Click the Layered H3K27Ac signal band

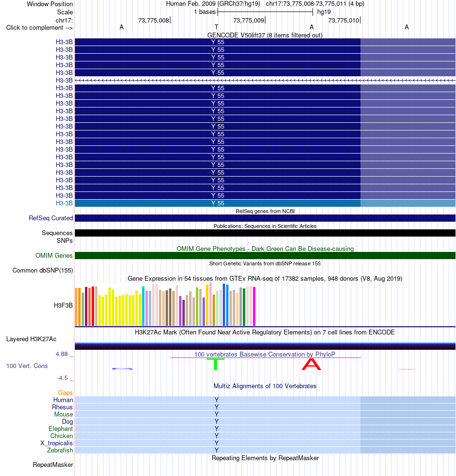pyautogui.click(x=265, y=346)
